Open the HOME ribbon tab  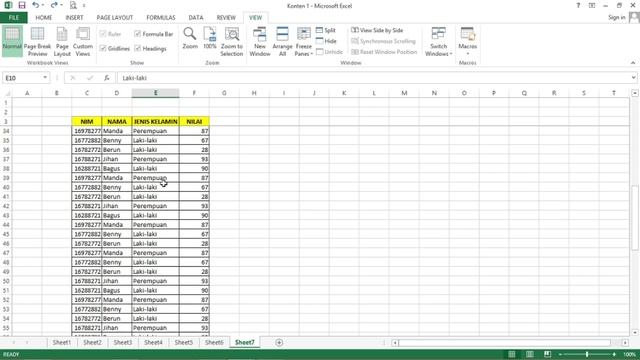tap(44, 18)
